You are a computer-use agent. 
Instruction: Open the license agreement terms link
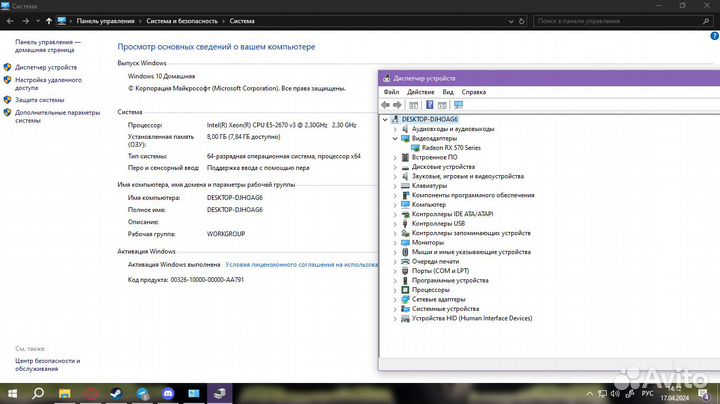(301, 264)
